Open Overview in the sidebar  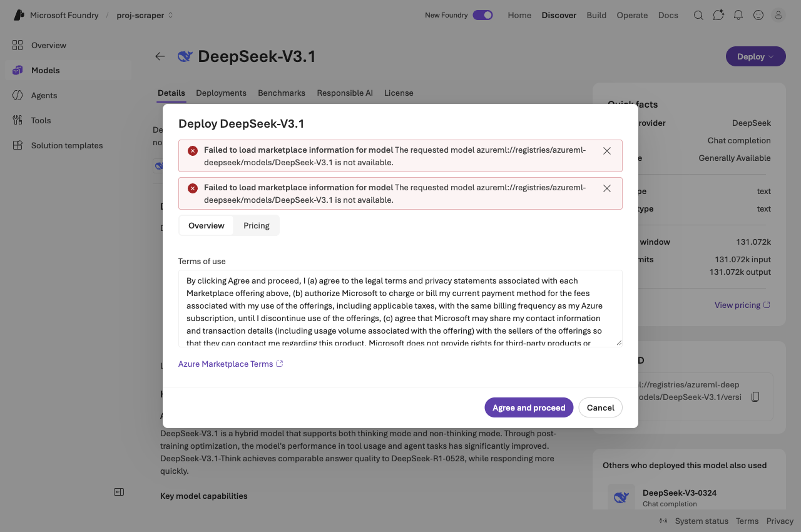pos(68,45)
